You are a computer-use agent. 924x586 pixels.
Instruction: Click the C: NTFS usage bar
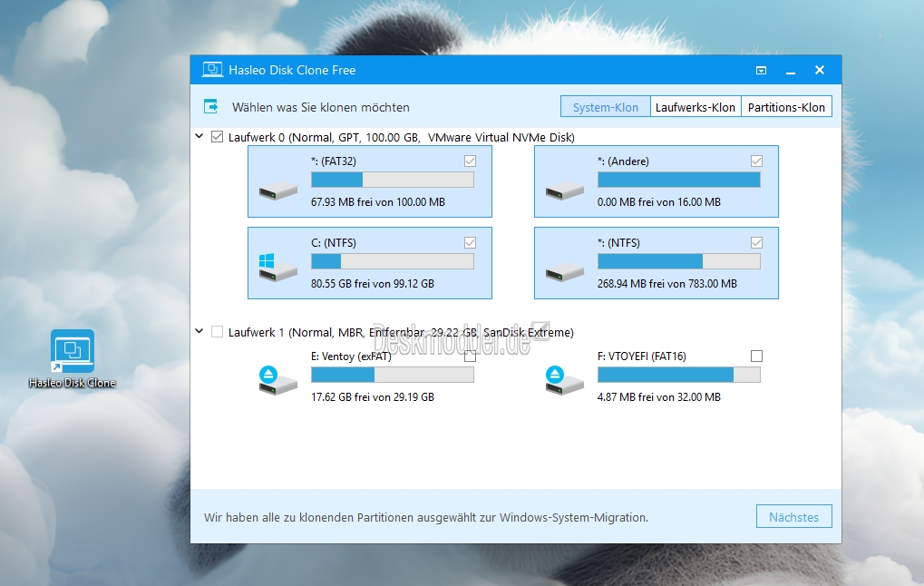(393, 261)
